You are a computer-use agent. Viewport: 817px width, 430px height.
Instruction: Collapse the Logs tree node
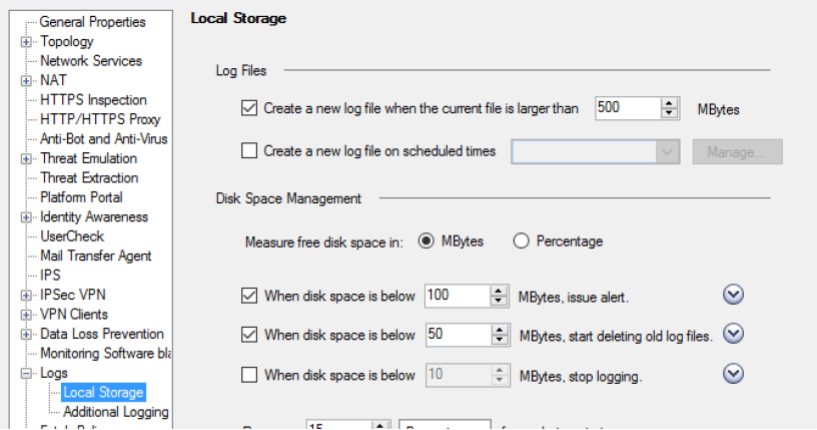click(26, 373)
